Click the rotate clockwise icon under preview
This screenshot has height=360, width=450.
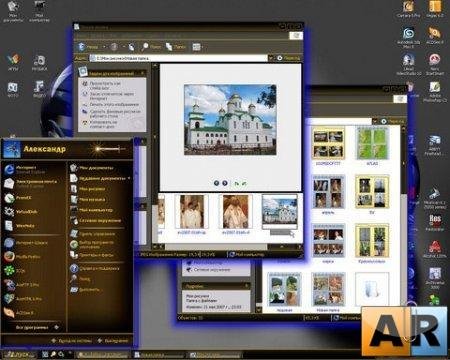[x=237, y=183]
